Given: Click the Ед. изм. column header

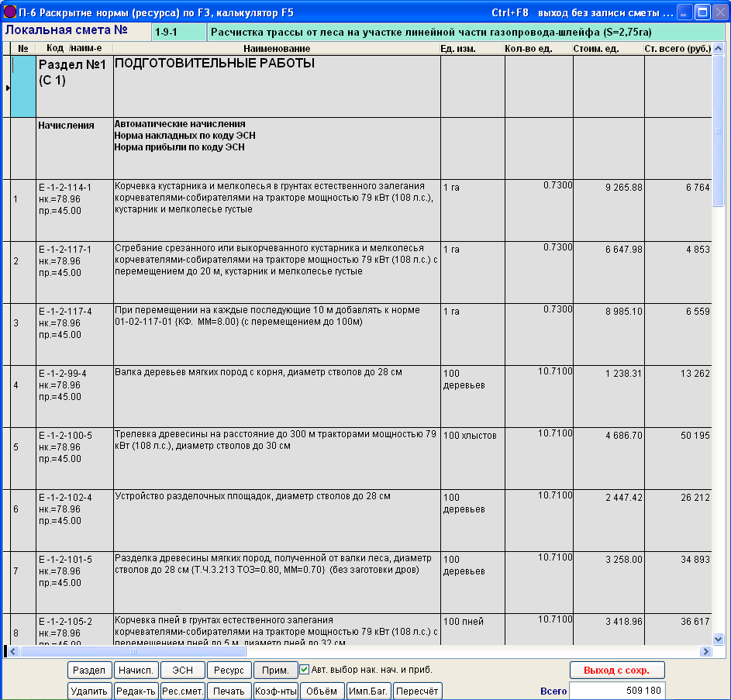Looking at the screenshot, I should coord(472,49).
